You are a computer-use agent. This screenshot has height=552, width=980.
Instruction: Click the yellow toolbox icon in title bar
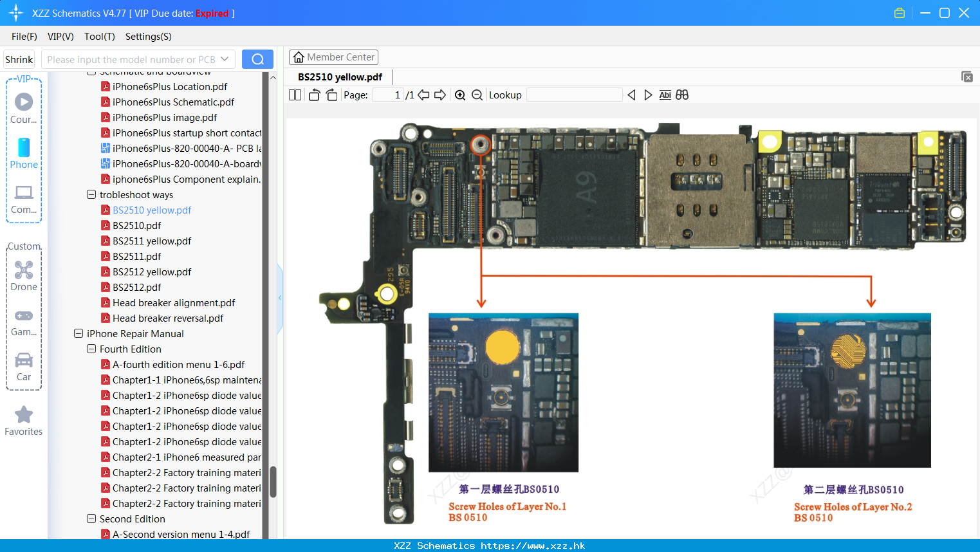click(x=900, y=13)
